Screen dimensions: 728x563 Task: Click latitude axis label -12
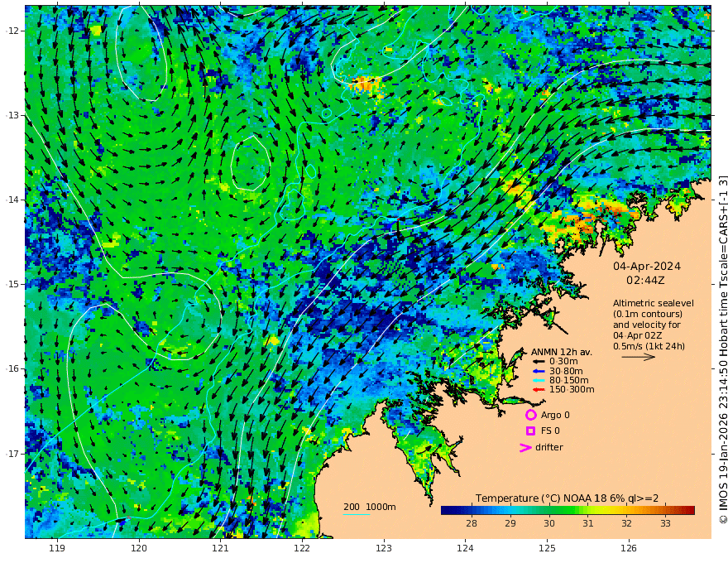pos(12,31)
